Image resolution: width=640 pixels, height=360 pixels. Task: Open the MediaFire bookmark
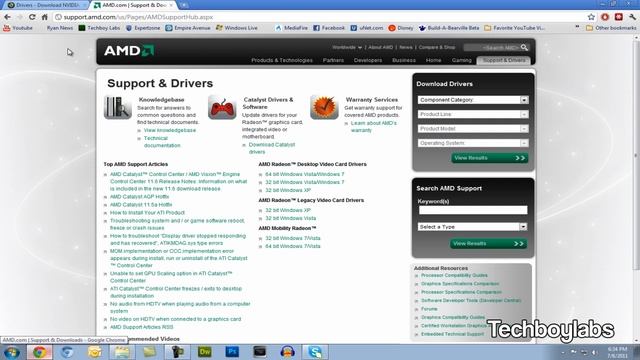coord(291,28)
